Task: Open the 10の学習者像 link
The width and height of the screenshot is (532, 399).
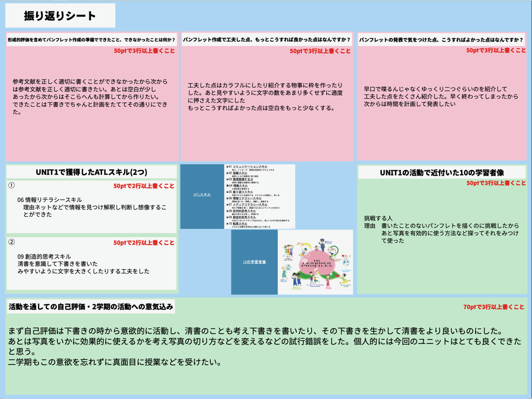Action: (x=254, y=262)
